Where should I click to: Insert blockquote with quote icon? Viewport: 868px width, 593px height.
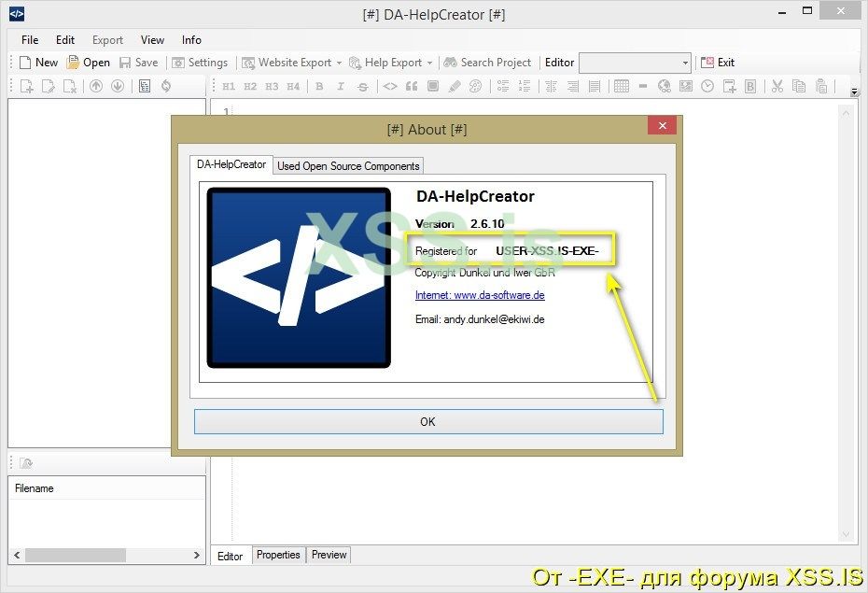tap(412, 86)
